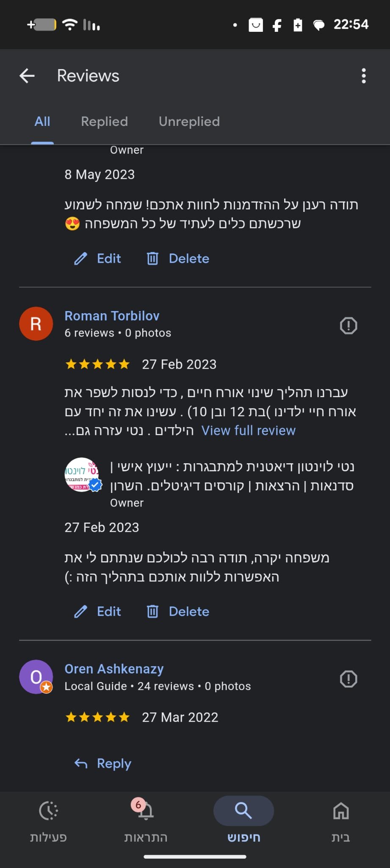Switch to the Unreplied tab
The image size is (390, 868).
189,122
